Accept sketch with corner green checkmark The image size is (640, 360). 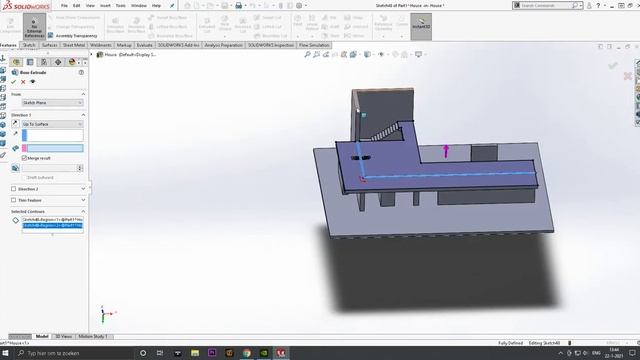(612, 65)
